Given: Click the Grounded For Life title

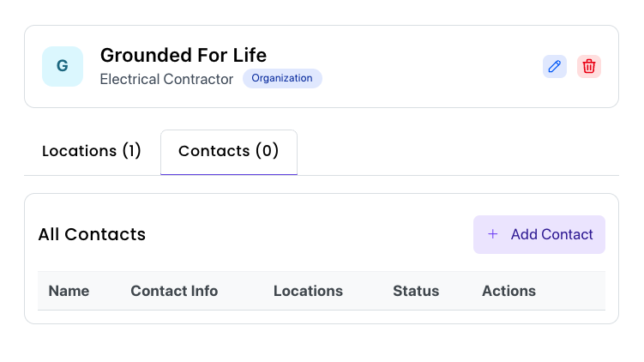Looking at the screenshot, I should [x=184, y=55].
